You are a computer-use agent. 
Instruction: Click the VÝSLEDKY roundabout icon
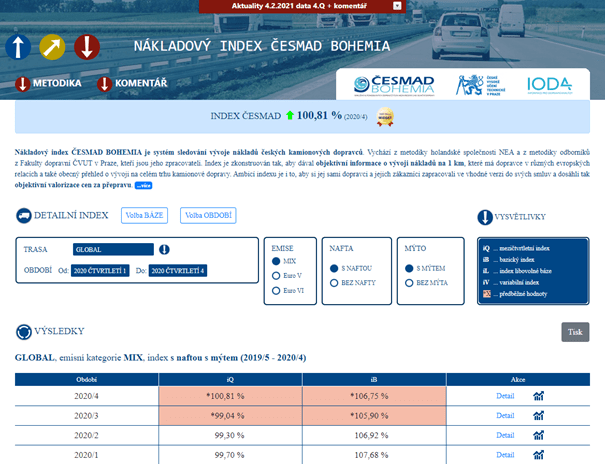click(24, 332)
